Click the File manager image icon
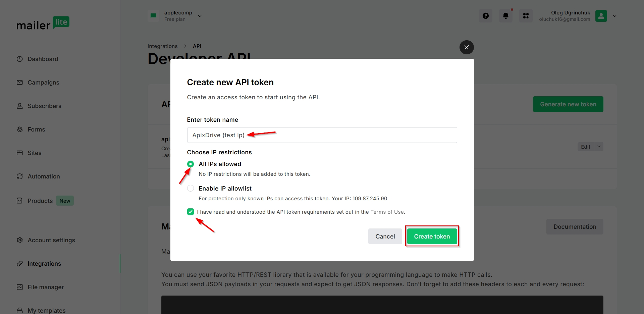 click(20, 287)
